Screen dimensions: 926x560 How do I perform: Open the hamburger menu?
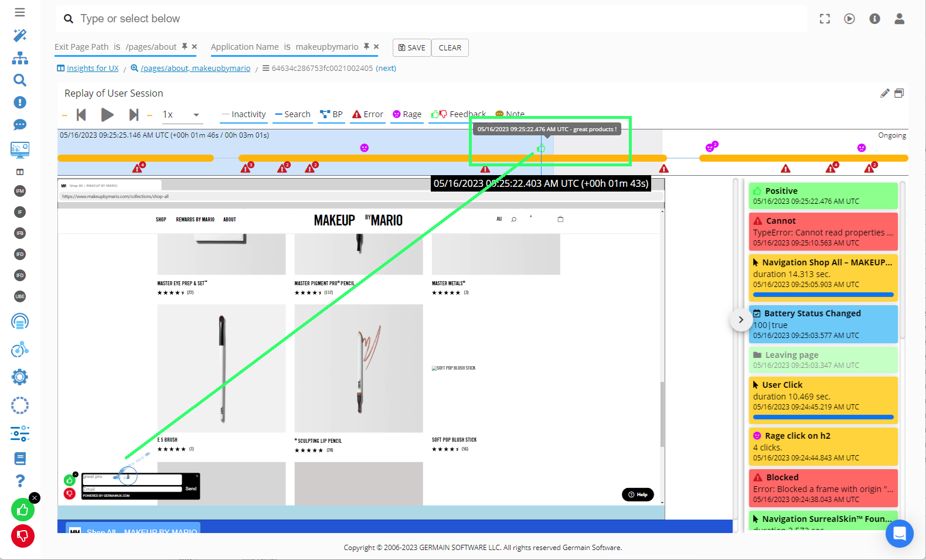tap(20, 12)
